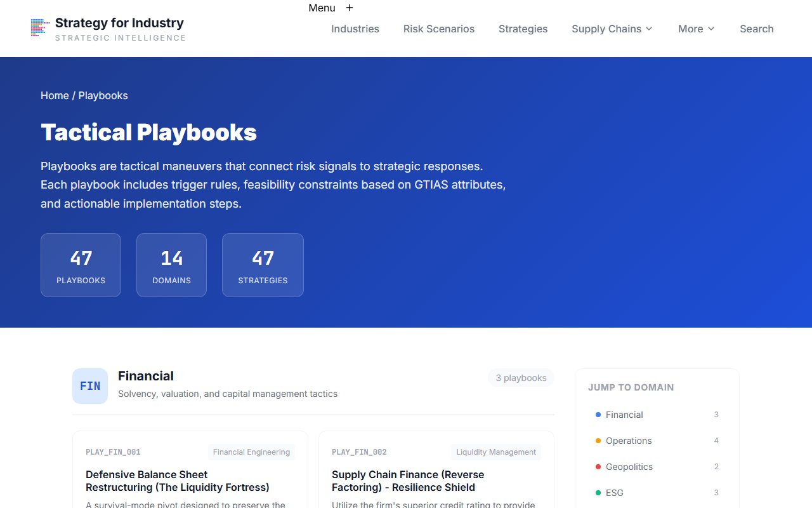Click the green dot beside ESG
The height and width of the screenshot is (508, 812).
pyautogui.click(x=597, y=493)
